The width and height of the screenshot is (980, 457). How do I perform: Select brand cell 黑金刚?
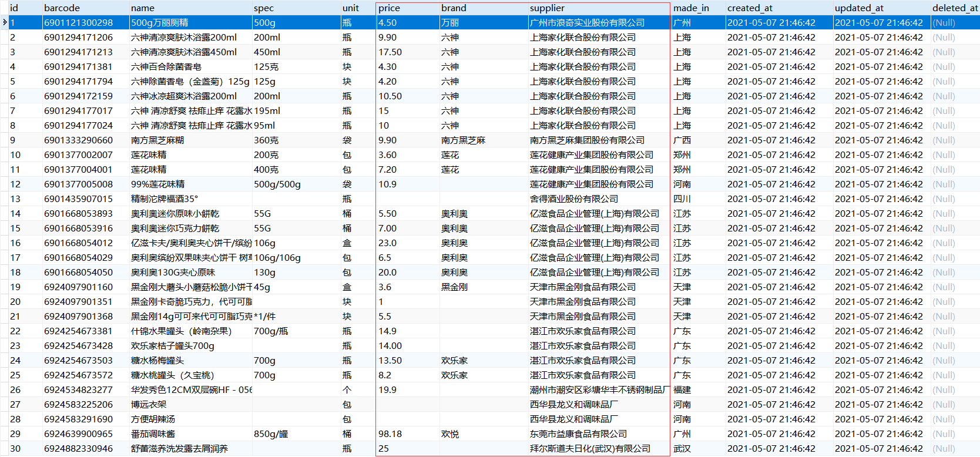pos(484,287)
